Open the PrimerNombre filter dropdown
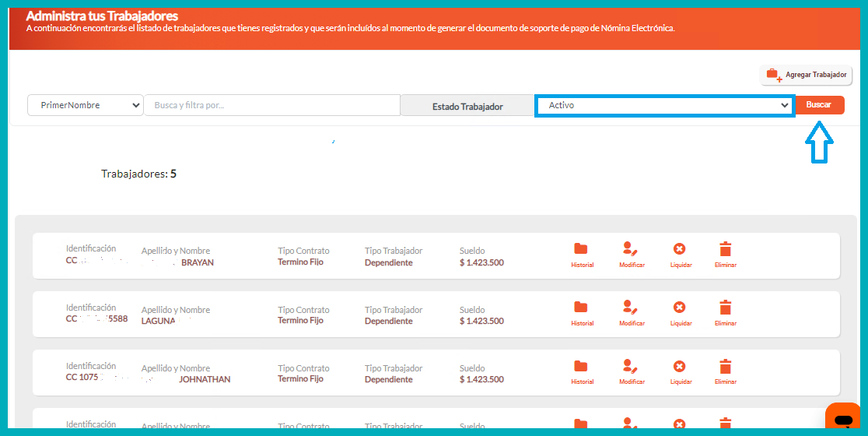Screen dimensions: 868x436 [x=86, y=105]
